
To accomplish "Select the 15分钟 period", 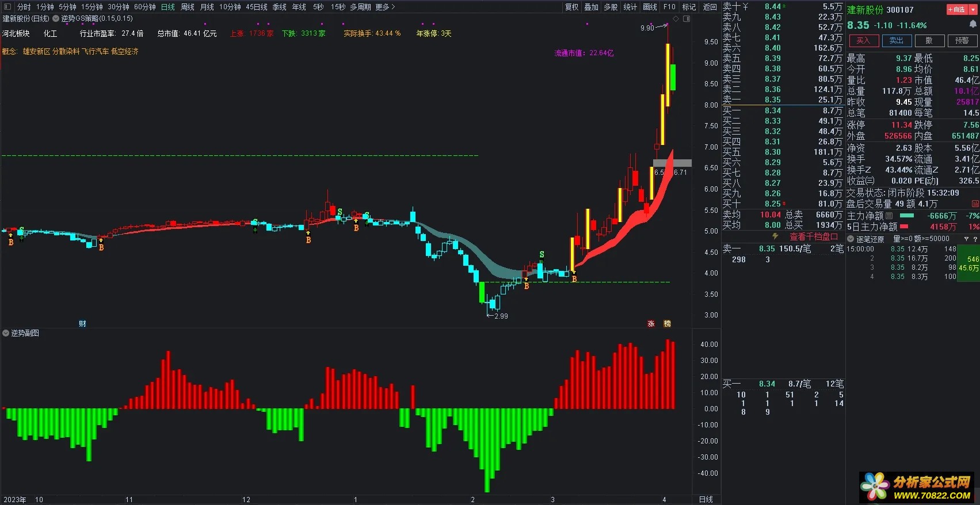I will (91, 7).
